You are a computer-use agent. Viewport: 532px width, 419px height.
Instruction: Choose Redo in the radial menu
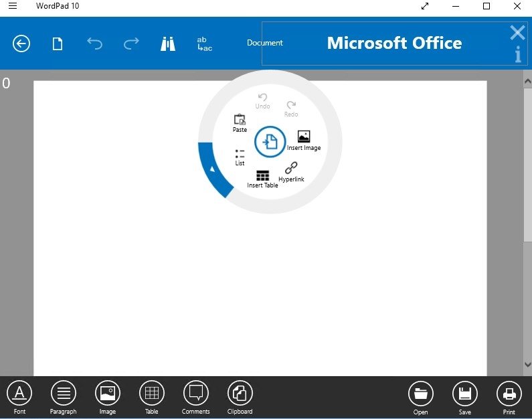[x=291, y=109]
